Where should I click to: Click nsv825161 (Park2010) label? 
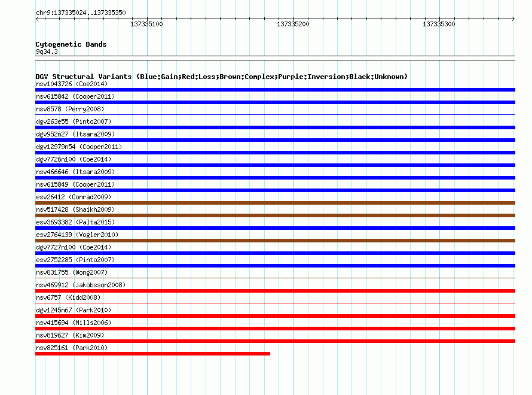click(x=72, y=348)
